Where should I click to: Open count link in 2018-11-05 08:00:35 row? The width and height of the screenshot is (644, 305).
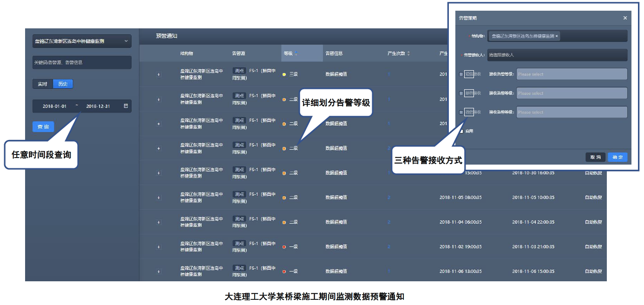[389, 198]
